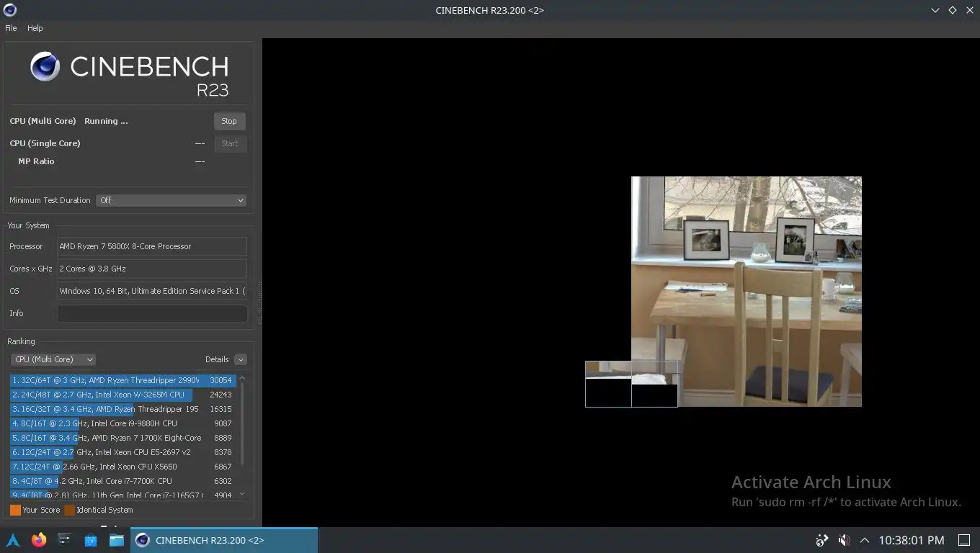
Task: Stop the running Multi Core test
Action: point(229,121)
